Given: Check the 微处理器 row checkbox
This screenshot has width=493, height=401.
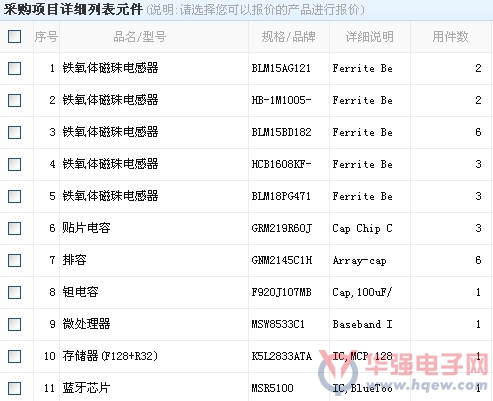Looking at the screenshot, I should click(x=15, y=324).
